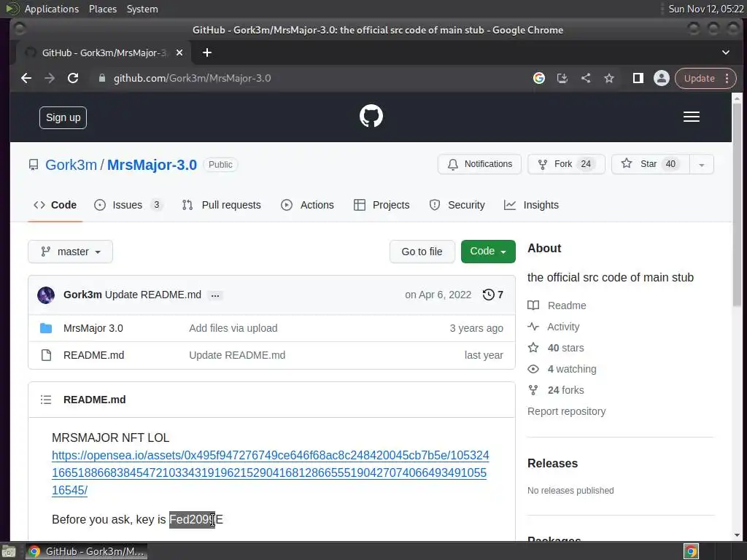Reload the GitHub page
Viewport: 747px width, 560px height.
pyautogui.click(x=73, y=78)
